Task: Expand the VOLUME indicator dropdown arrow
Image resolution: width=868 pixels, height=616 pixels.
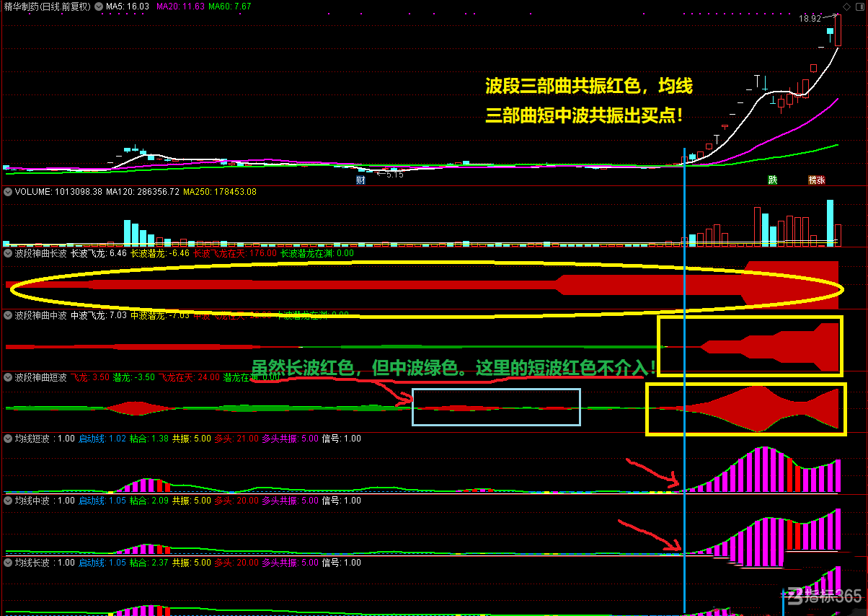Action: pos(8,192)
